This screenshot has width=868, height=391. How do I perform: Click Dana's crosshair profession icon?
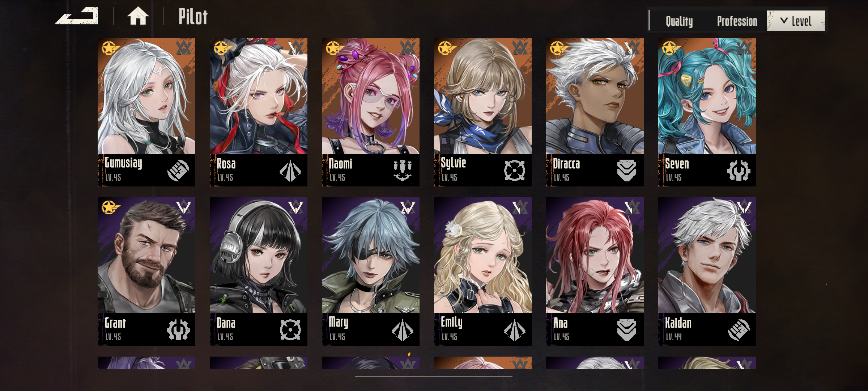(290, 329)
